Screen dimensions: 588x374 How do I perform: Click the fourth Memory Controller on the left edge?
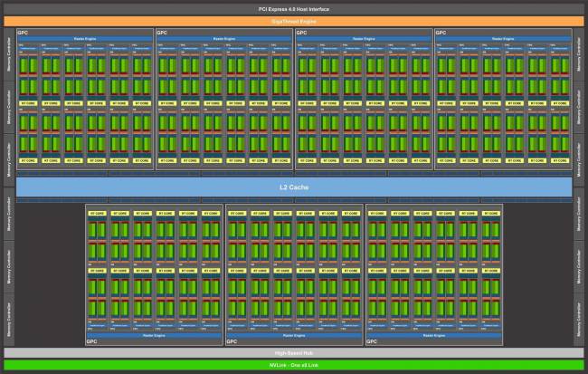point(9,214)
